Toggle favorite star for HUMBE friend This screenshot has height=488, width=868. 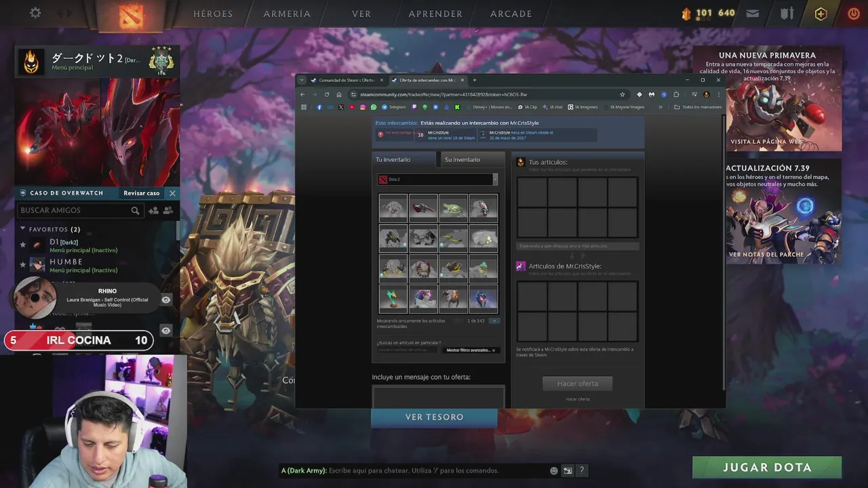click(x=23, y=264)
